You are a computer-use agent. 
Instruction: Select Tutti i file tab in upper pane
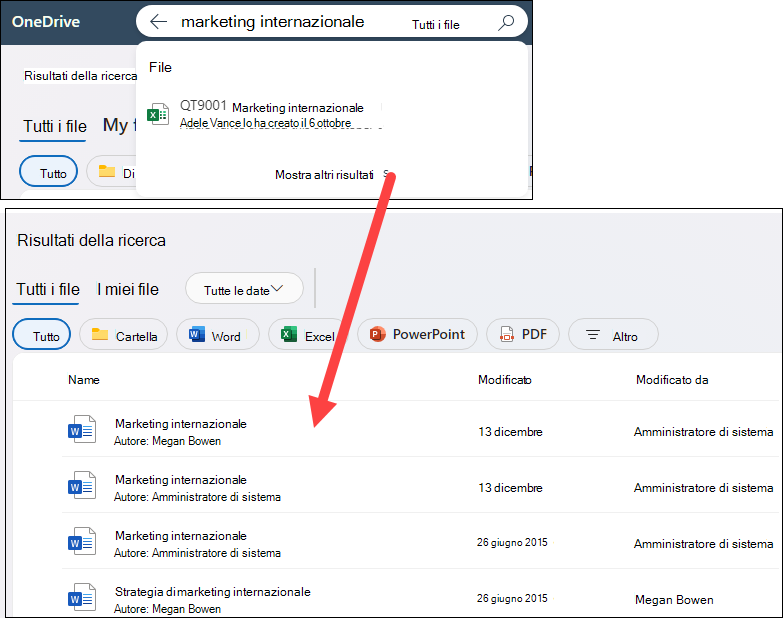pyautogui.click(x=54, y=126)
